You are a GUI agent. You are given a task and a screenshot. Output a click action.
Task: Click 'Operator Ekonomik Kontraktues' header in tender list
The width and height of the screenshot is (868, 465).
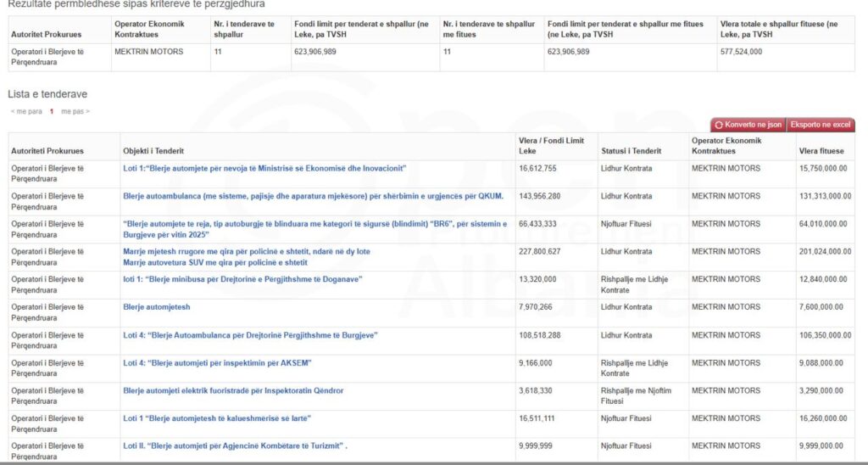click(x=726, y=146)
